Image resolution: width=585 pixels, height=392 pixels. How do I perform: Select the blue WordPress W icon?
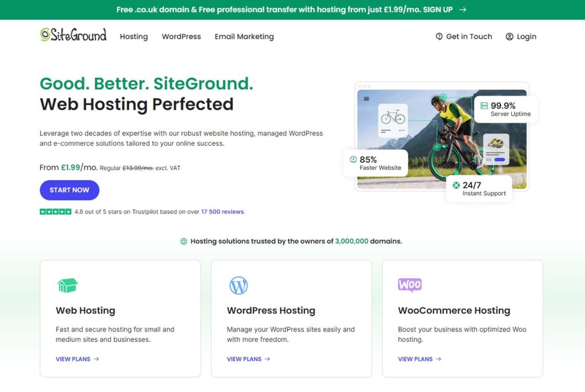[239, 286]
